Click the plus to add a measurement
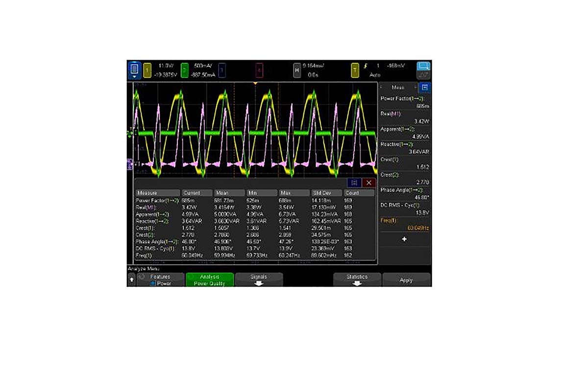Screen dimensions: 588x373 pyautogui.click(x=405, y=239)
